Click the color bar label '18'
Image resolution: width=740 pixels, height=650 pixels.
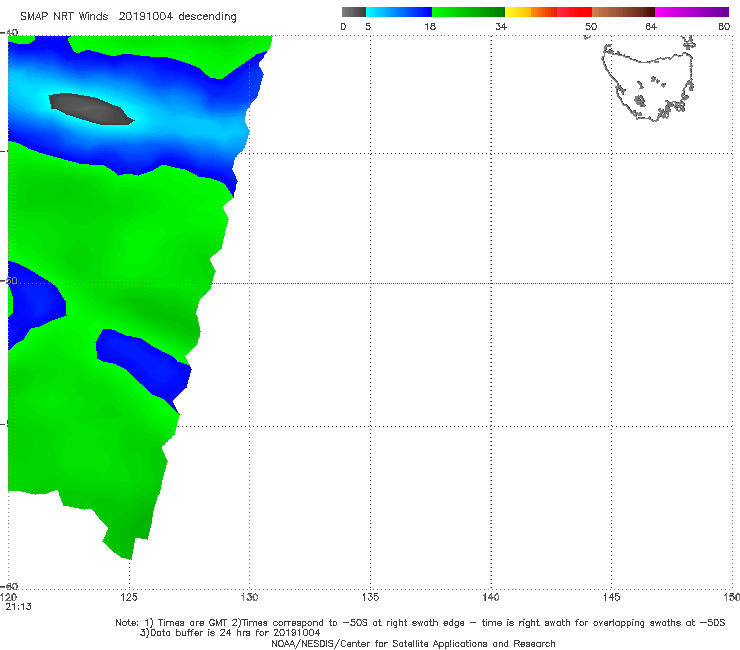tap(430, 27)
